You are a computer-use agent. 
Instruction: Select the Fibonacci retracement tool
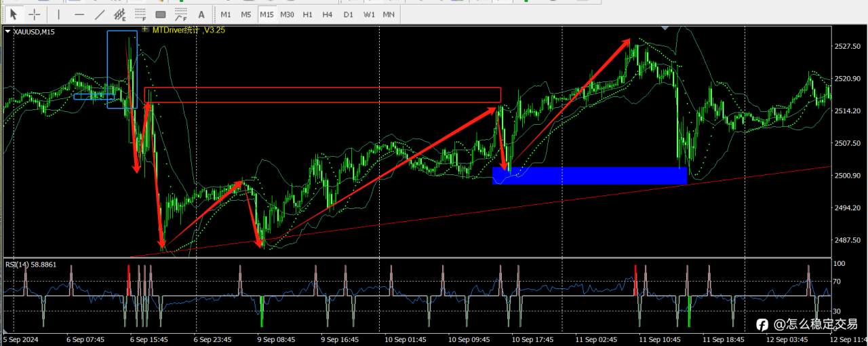coord(140,14)
